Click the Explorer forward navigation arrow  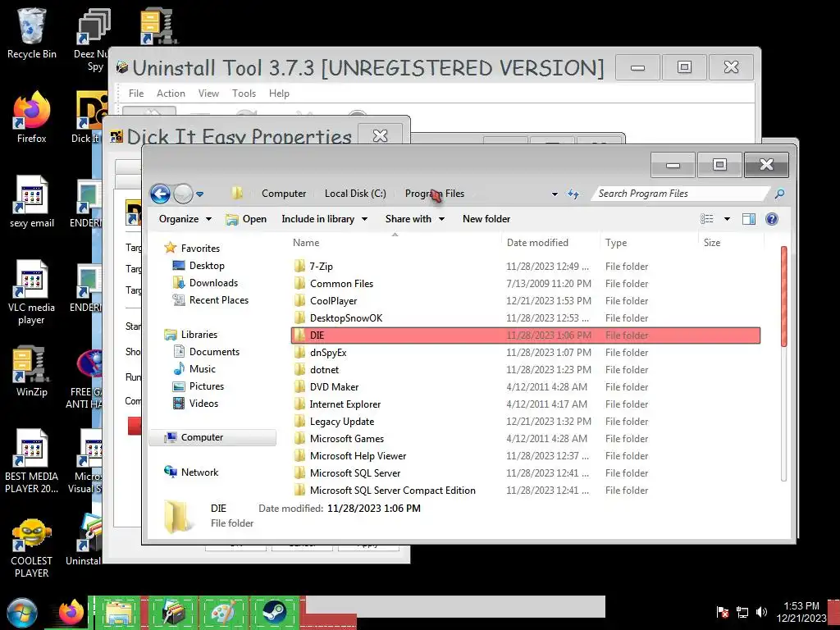click(x=183, y=194)
